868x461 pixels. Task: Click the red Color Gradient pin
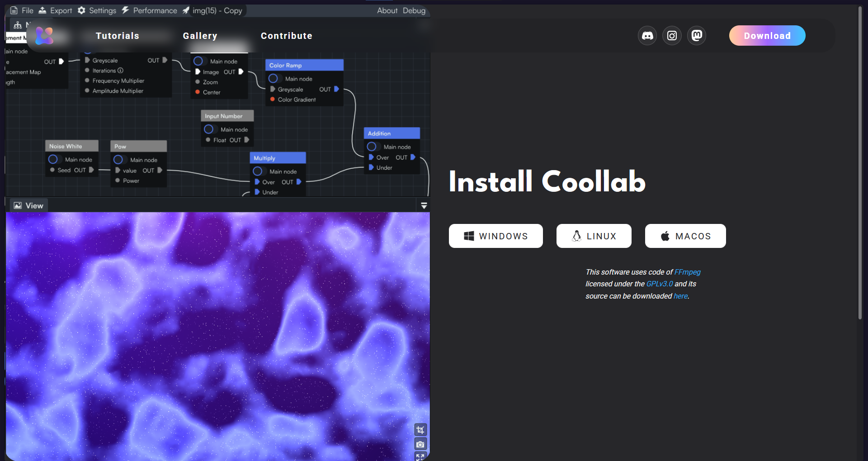point(273,100)
